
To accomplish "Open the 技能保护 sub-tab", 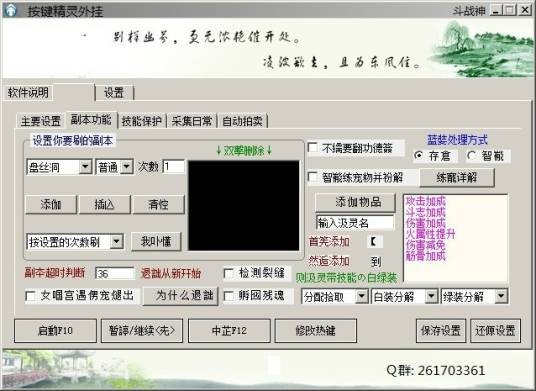I will click(x=142, y=121).
